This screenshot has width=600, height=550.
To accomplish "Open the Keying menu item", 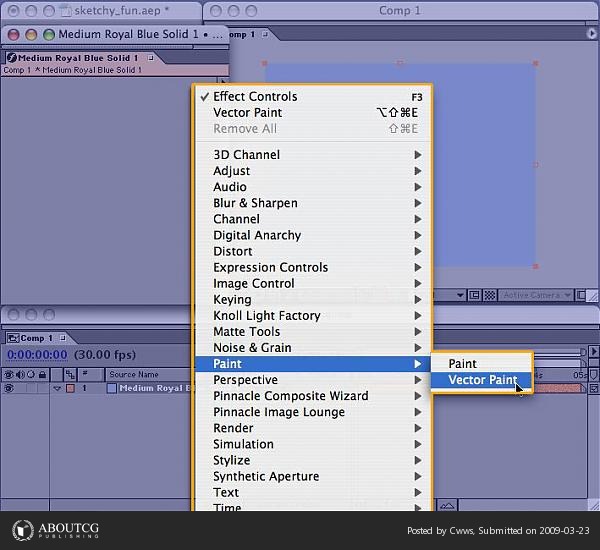I will [313, 299].
